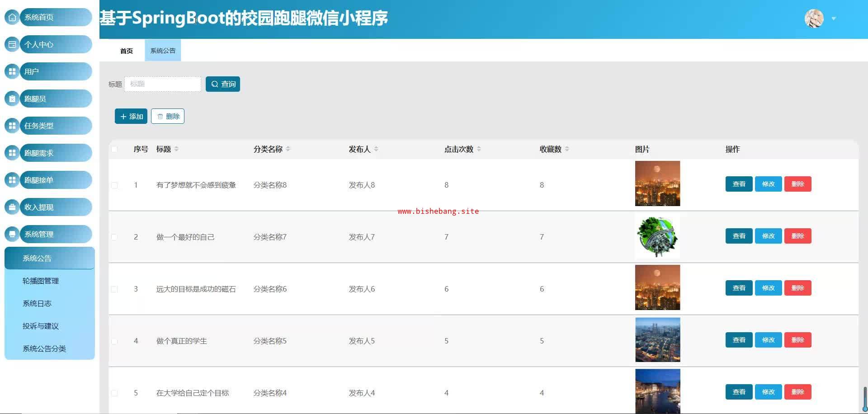Screen dimensions: 868x414
Task: Switch to the 首页 tab
Action: (127, 51)
